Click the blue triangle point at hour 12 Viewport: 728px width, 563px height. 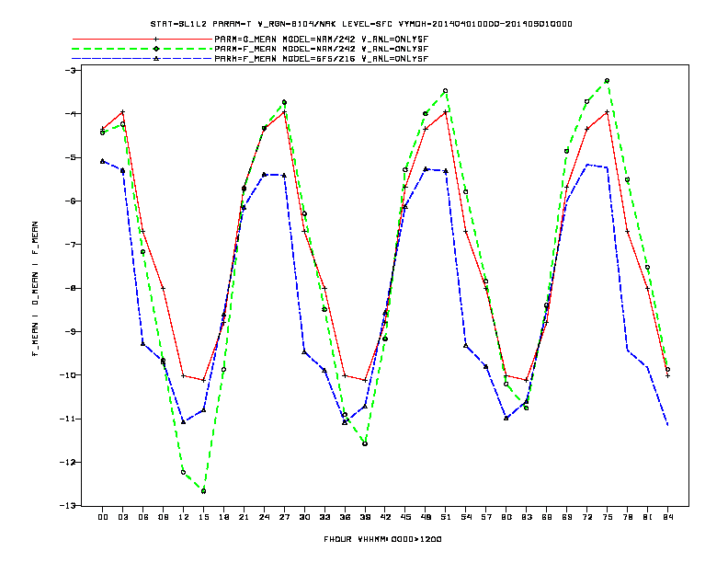[x=184, y=421]
